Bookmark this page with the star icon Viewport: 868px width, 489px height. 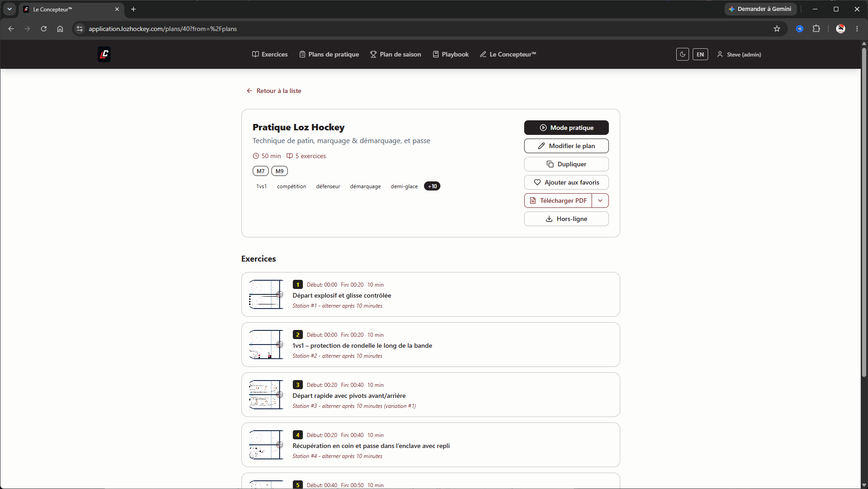(x=777, y=29)
